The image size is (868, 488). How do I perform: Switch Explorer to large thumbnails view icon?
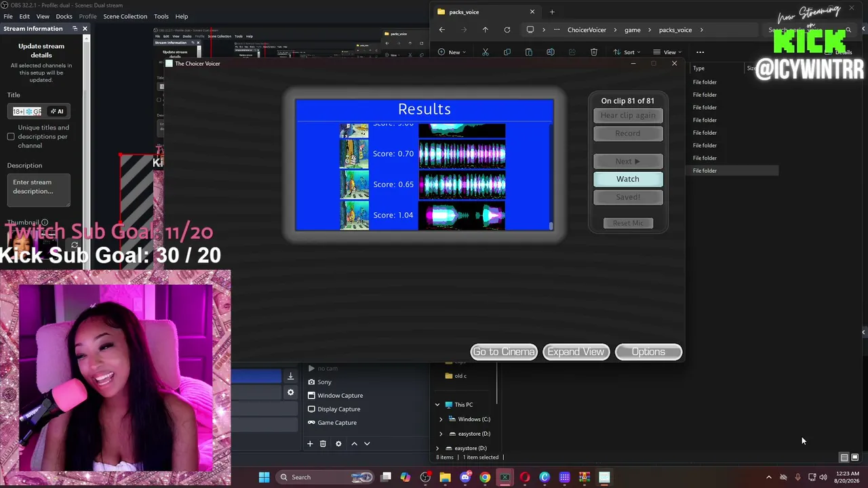click(x=855, y=457)
